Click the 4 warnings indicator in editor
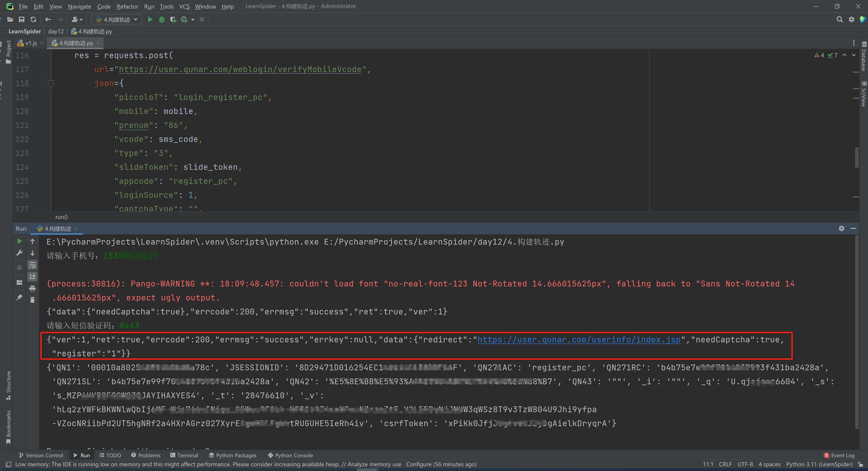The height and width of the screenshot is (471, 868). tap(819, 55)
